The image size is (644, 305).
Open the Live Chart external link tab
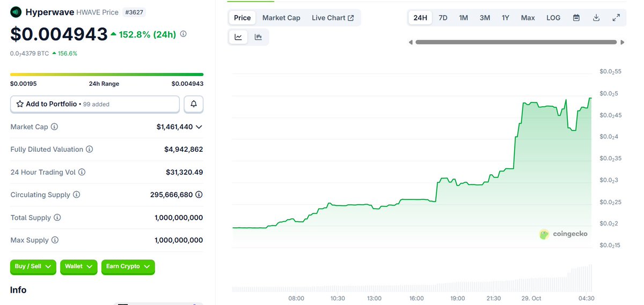click(333, 18)
